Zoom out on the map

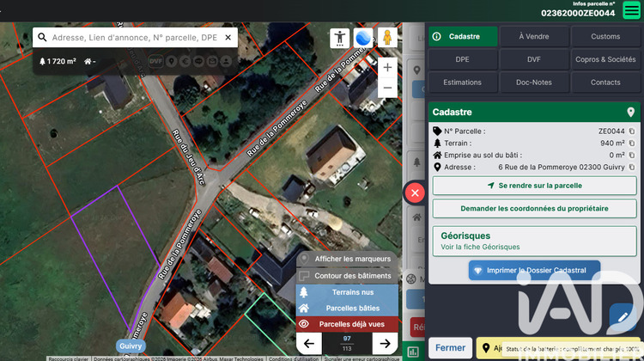387,88
